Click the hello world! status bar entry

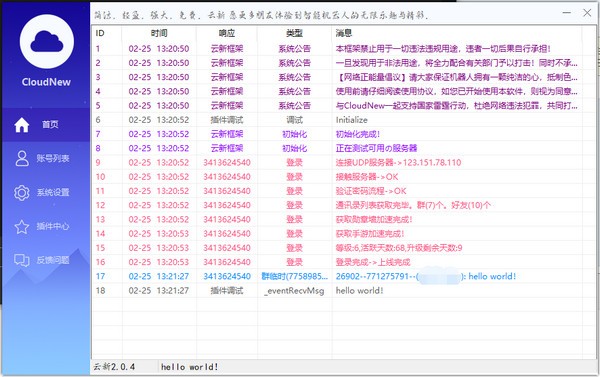189,367
